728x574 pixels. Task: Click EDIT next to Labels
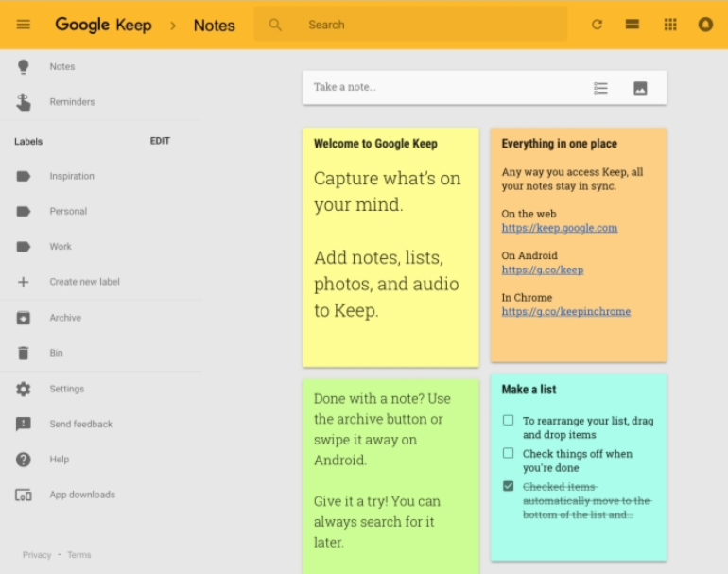pyautogui.click(x=160, y=141)
